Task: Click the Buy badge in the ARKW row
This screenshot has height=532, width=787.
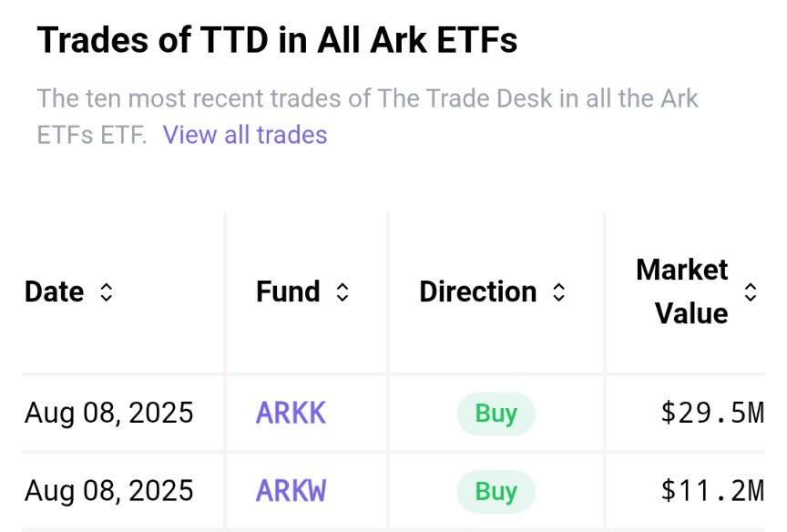Action: [x=496, y=492]
